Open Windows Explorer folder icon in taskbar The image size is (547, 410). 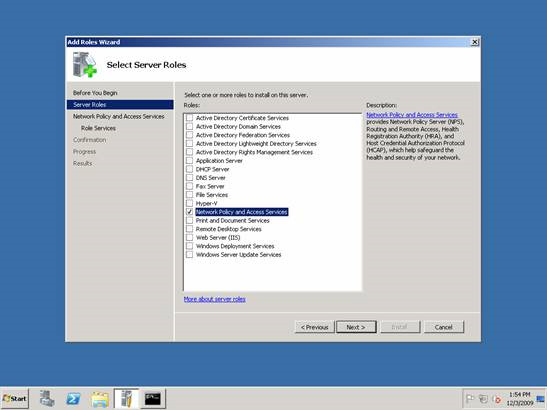[x=100, y=399]
